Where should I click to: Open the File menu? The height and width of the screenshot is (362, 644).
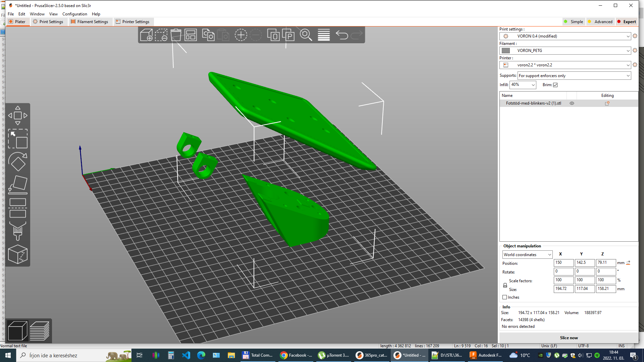11,14
